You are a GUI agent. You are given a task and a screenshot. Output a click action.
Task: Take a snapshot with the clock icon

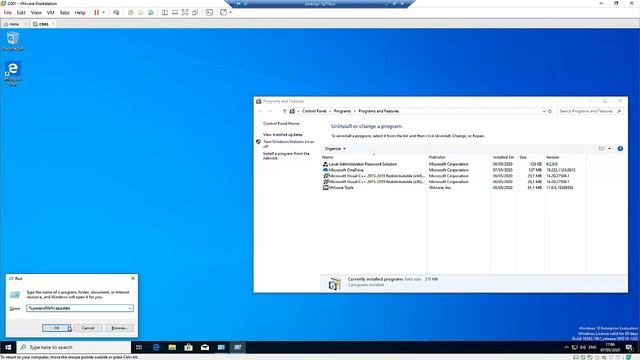click(131, 13)
